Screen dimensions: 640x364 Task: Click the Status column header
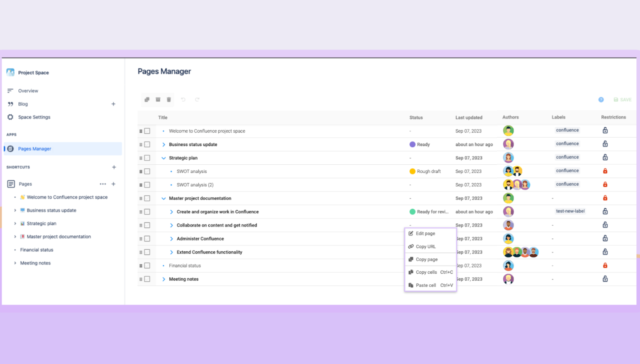pos(416,118)
